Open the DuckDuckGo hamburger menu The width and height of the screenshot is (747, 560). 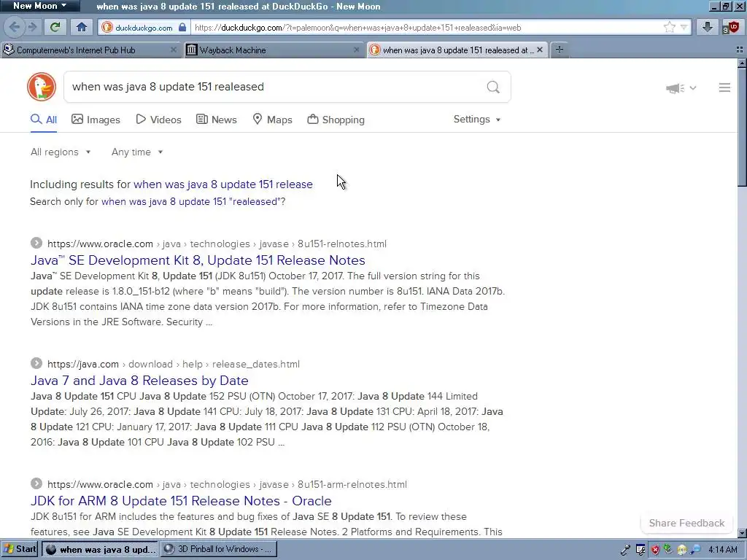[724, 87]
